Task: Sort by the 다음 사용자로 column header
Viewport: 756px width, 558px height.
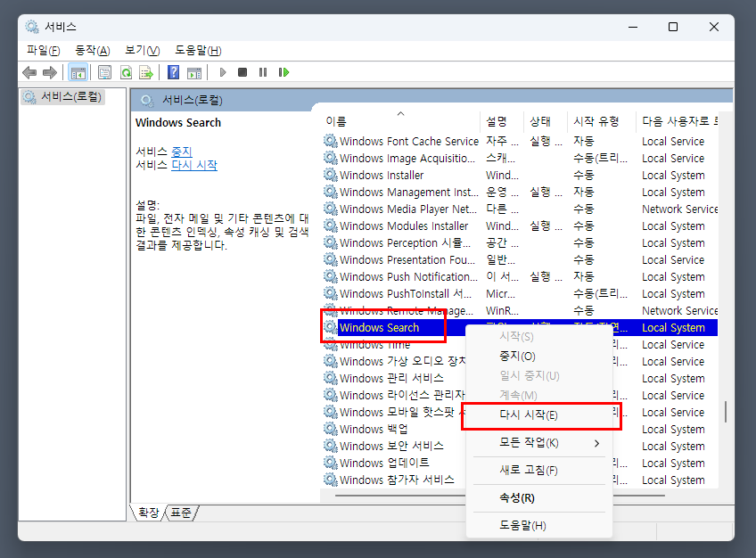Action: click(x=678, y=121)
